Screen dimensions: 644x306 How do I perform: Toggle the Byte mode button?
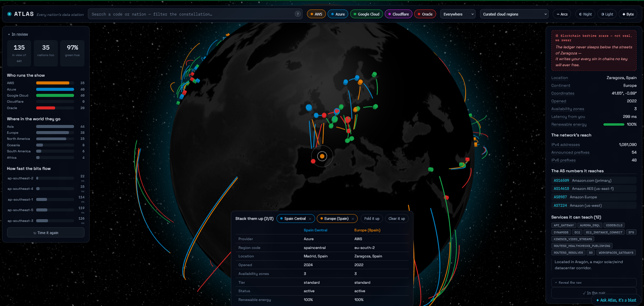[x=628, y=14]
